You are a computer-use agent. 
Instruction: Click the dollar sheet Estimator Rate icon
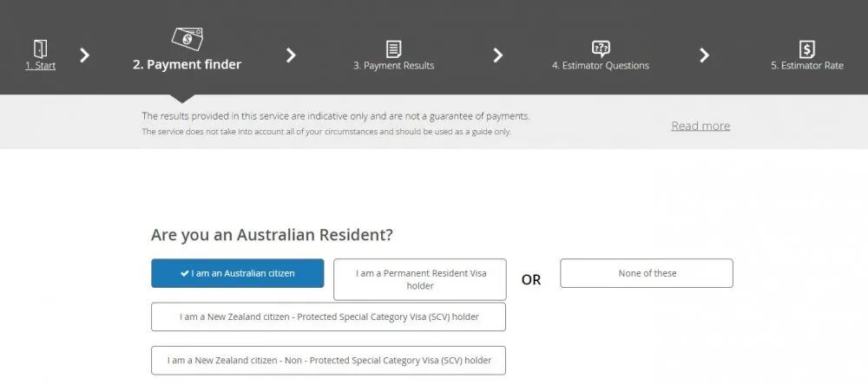tap(806, 49)
